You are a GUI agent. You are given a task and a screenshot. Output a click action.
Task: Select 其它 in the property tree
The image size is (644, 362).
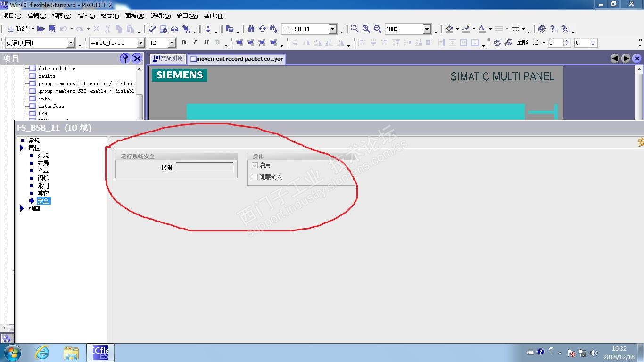(43, 193)
